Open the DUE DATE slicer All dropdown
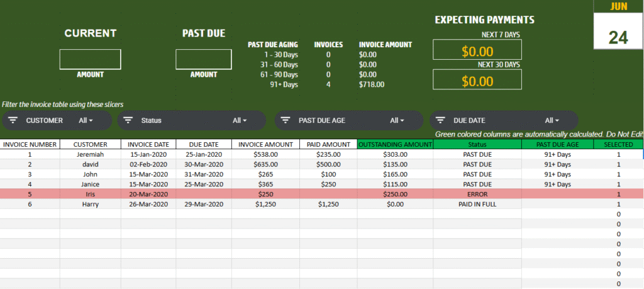The image size is (644, 289). click(x=552, y=120)
